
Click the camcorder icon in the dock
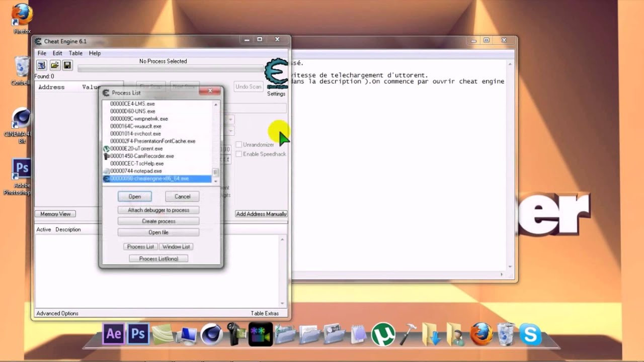pos(236,334)
